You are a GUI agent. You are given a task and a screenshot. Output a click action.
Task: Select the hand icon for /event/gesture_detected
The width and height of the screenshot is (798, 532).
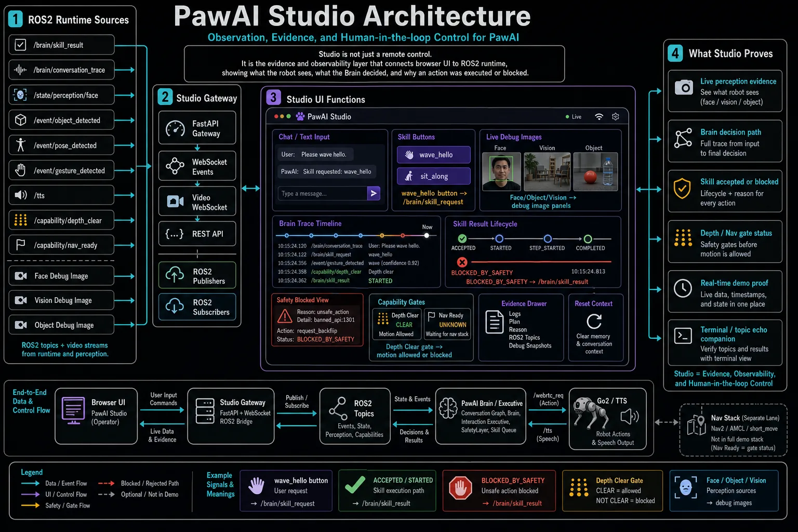point(20,170)
